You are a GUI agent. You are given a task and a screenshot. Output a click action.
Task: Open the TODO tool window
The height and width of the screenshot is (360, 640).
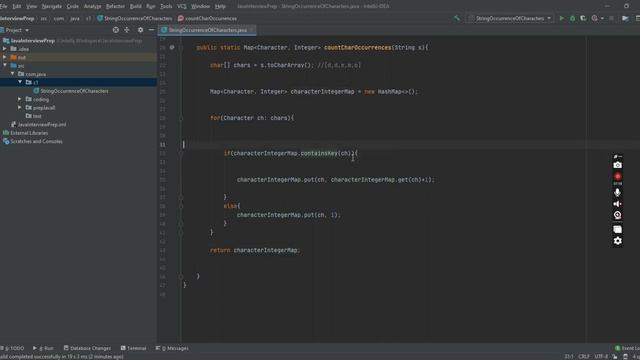12,348
